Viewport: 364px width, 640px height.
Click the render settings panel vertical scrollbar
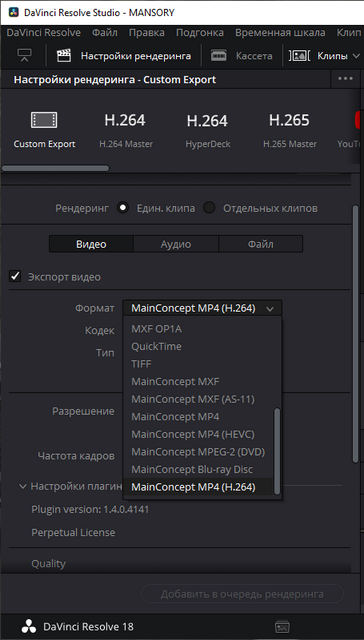coord(355,334)
